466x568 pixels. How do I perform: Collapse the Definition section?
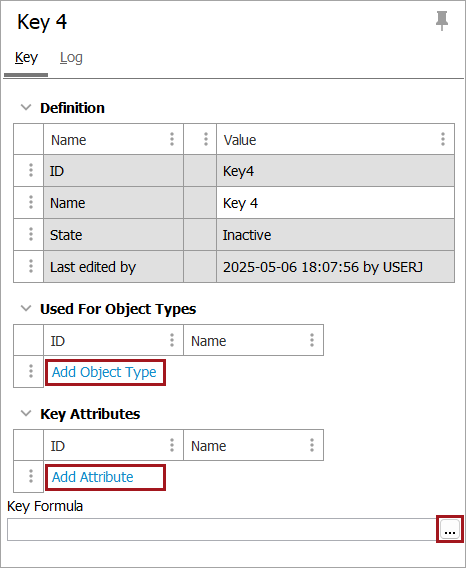[x=26, y=108]
